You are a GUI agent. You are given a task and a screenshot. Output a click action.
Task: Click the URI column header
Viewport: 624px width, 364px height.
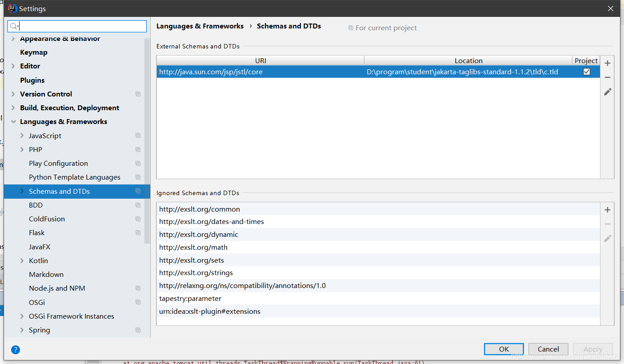pos(260,60)
